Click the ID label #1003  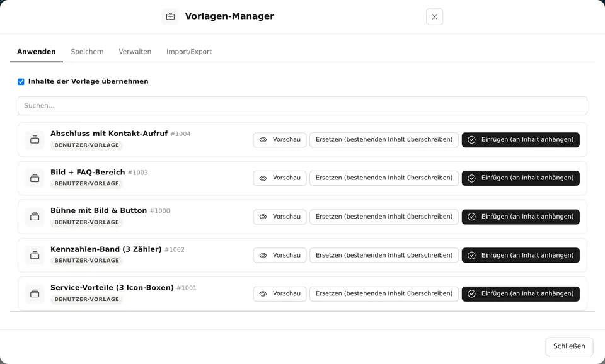138,173
